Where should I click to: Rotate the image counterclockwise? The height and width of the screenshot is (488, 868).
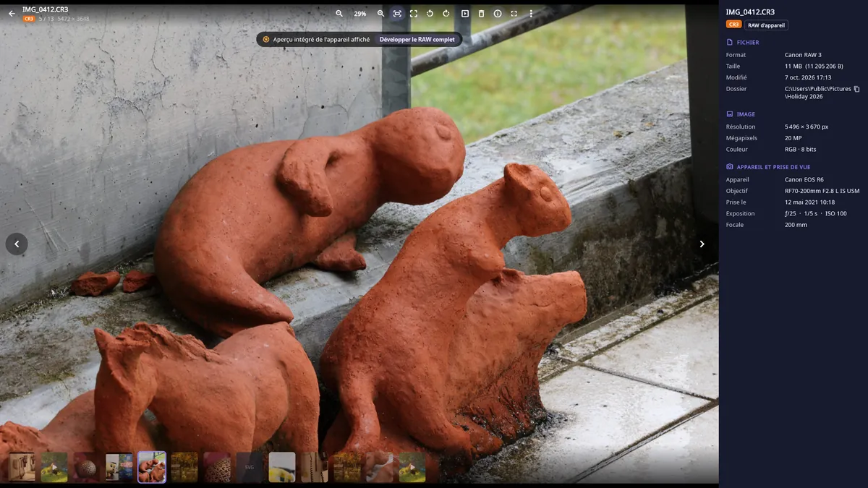430,14
